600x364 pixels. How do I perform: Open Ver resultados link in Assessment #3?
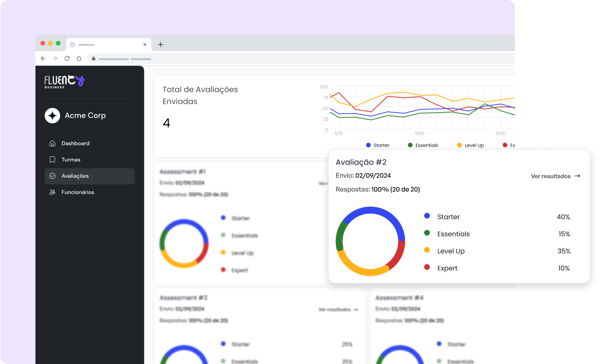pos(338,310)
